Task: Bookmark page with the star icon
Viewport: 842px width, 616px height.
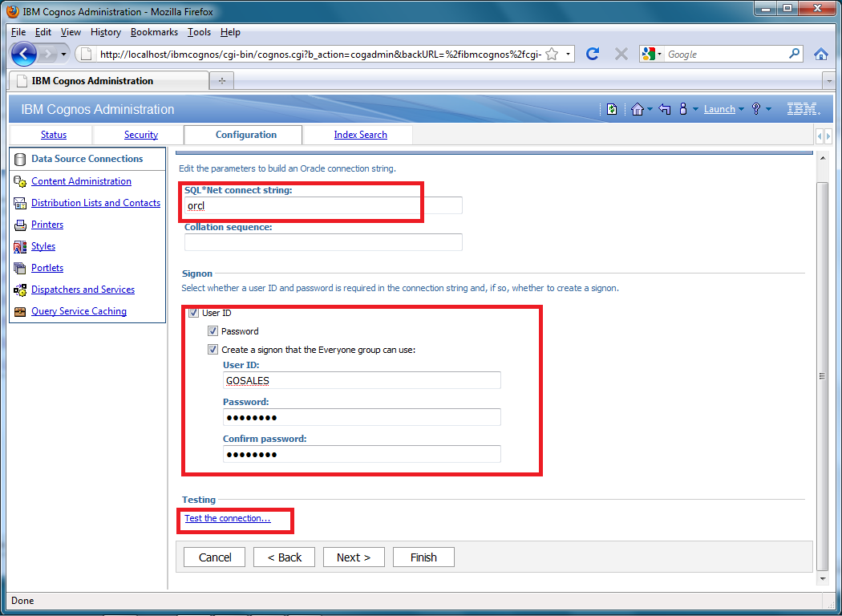Action: (x=552, y=55)
